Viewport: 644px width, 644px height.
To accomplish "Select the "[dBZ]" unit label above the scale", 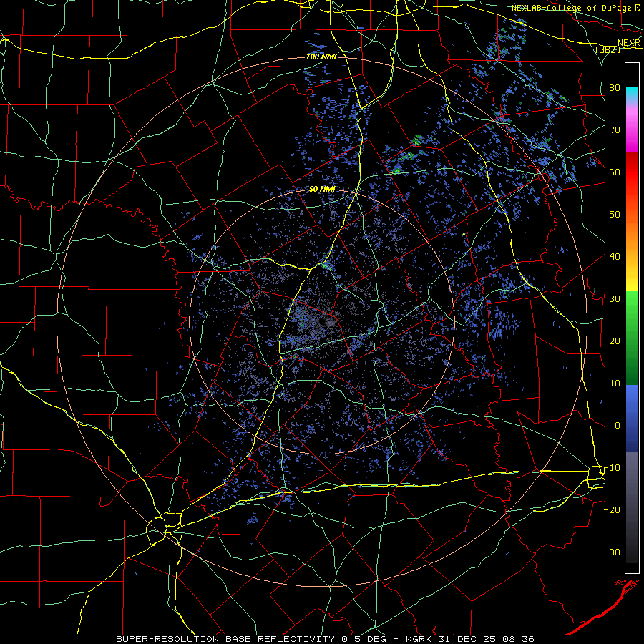I will [608, 49].
